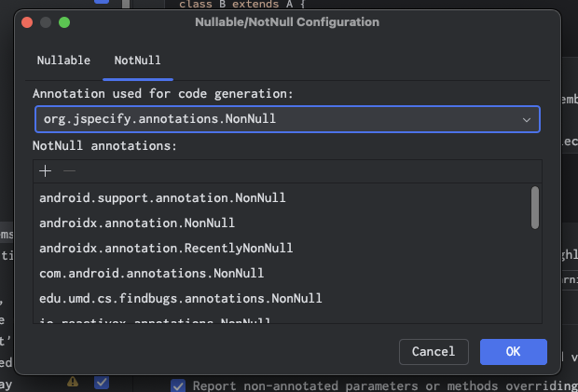This screenshot has width=578, height=392.
Task: Click the yellow warning icon behind dialog
Action: click(x=73, y=382)
